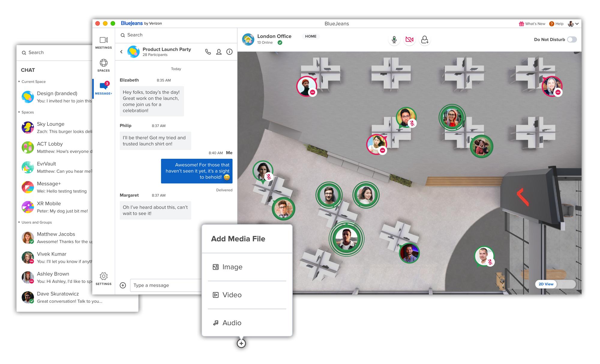Click the HOME button

[x=311, y=36]
